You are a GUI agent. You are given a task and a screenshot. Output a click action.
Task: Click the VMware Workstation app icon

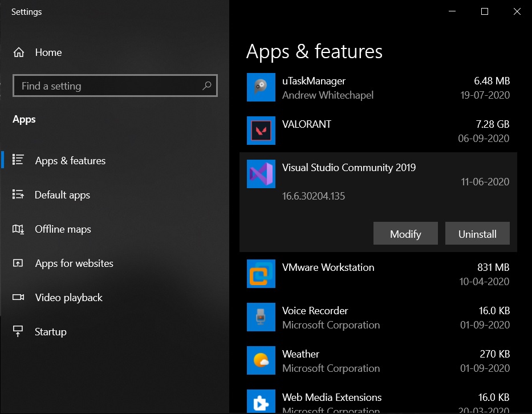pos(261,274)
